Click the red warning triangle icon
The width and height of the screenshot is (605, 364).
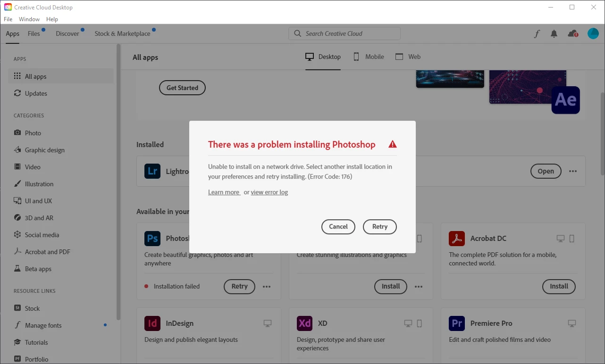click(393, 144)
